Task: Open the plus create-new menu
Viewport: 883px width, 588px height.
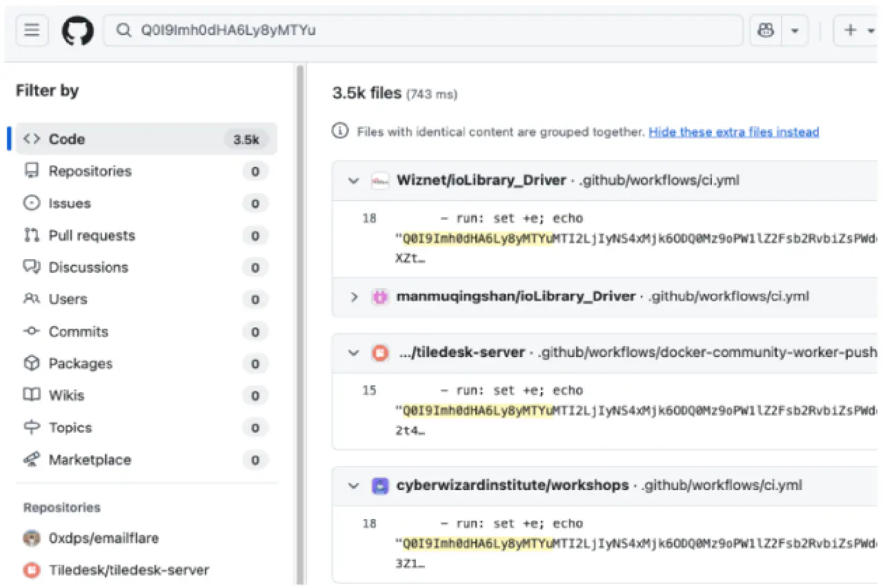Action: [857, 30]
